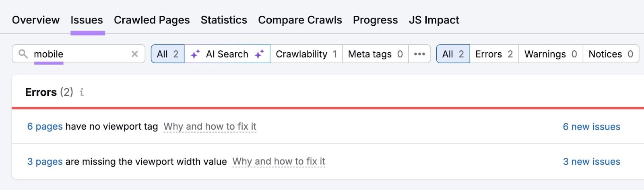644x190 pixels.
Task: Show only Errors severity
Action: [494, 54]
